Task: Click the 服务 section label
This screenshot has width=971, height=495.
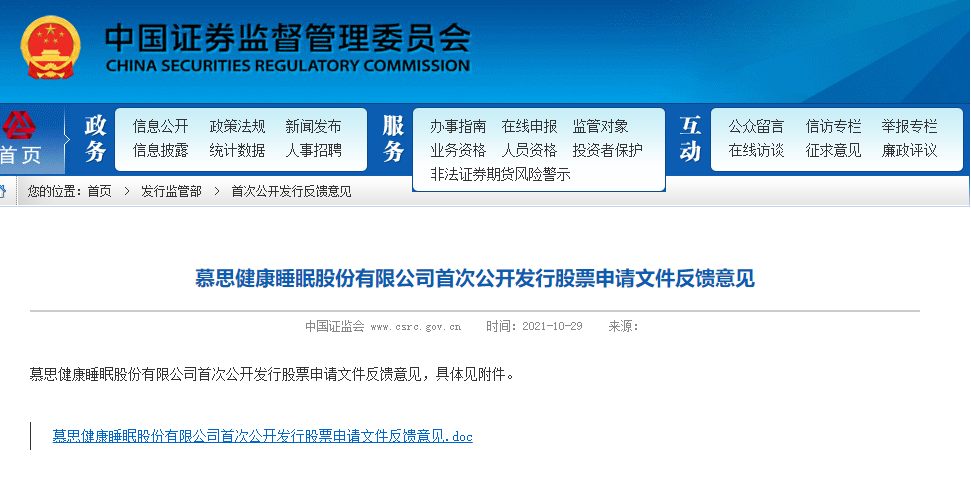Action: (393, 139)
